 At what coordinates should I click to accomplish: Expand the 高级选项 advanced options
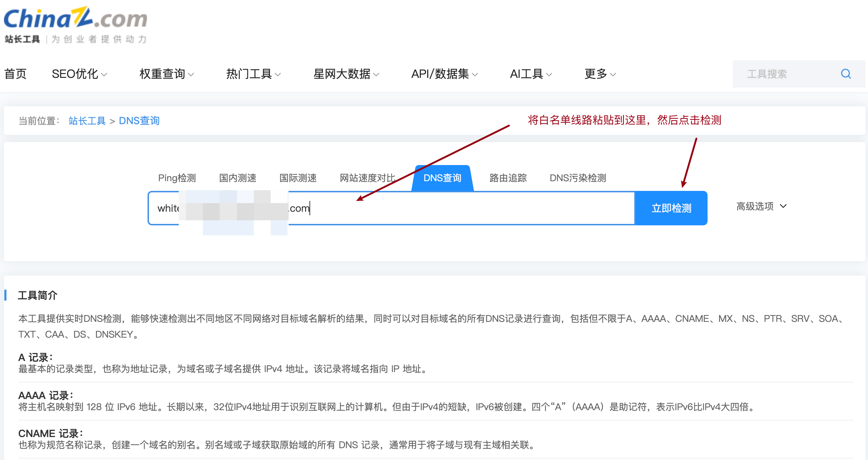[761, 206]
